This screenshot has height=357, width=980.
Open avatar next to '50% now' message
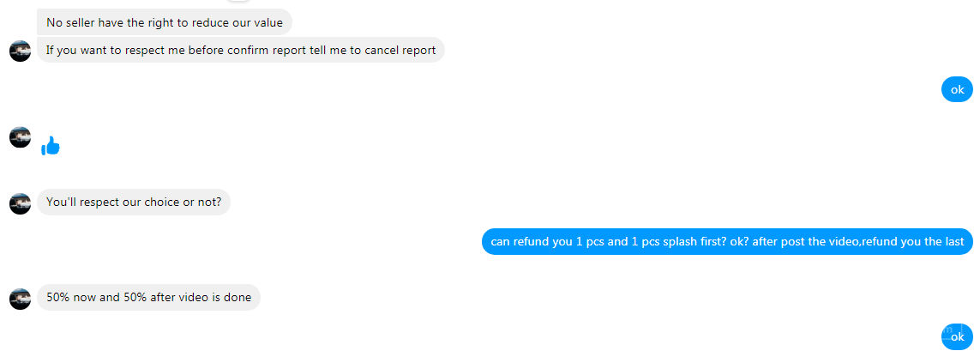pyautogui.click(x=20, y=299)
